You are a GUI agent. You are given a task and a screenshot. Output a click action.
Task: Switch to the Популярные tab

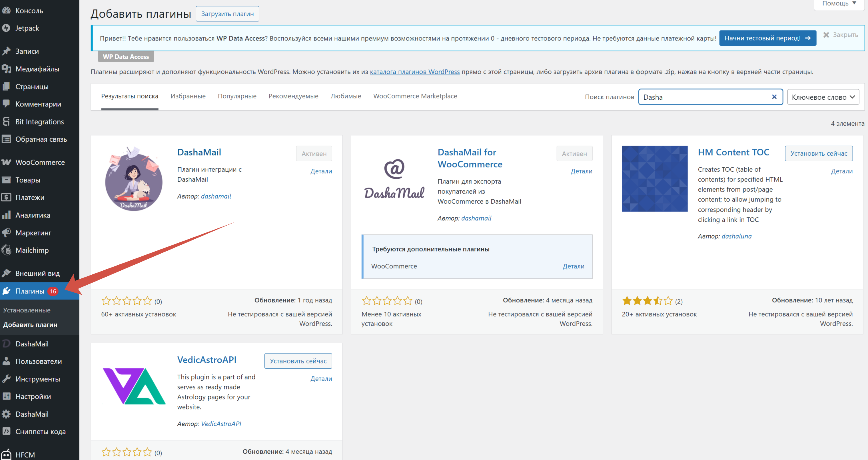pyautogui.click(x=237, y=96)
